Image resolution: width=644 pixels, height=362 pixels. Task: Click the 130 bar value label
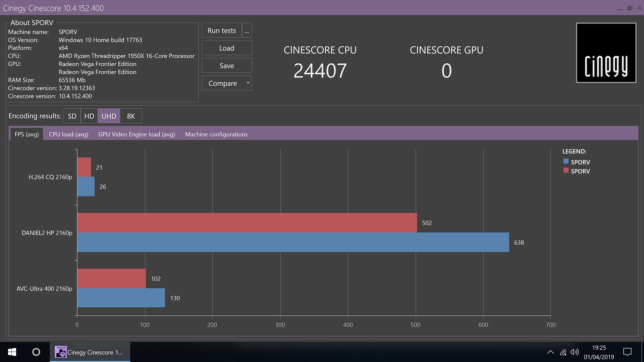click(175, 298)
